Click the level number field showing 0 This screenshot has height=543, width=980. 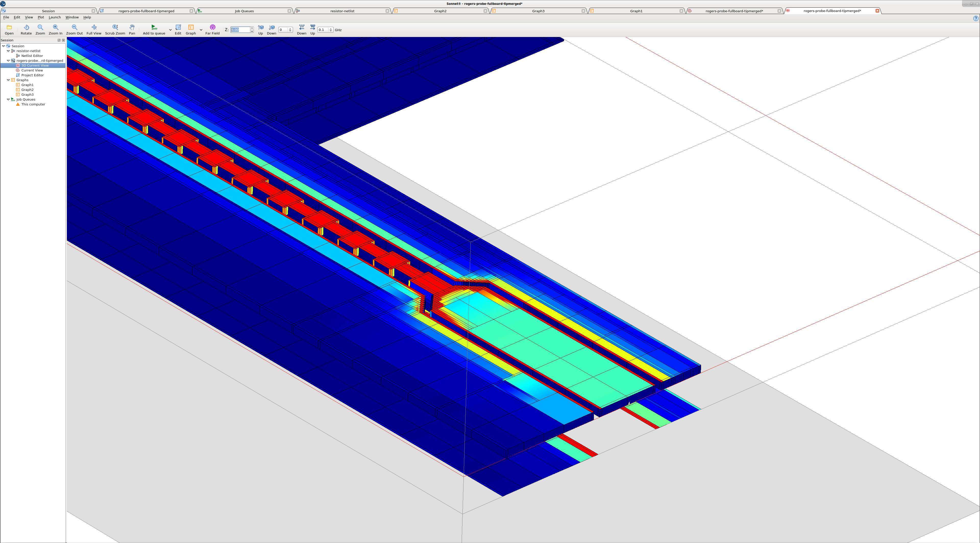click(284, 30)
